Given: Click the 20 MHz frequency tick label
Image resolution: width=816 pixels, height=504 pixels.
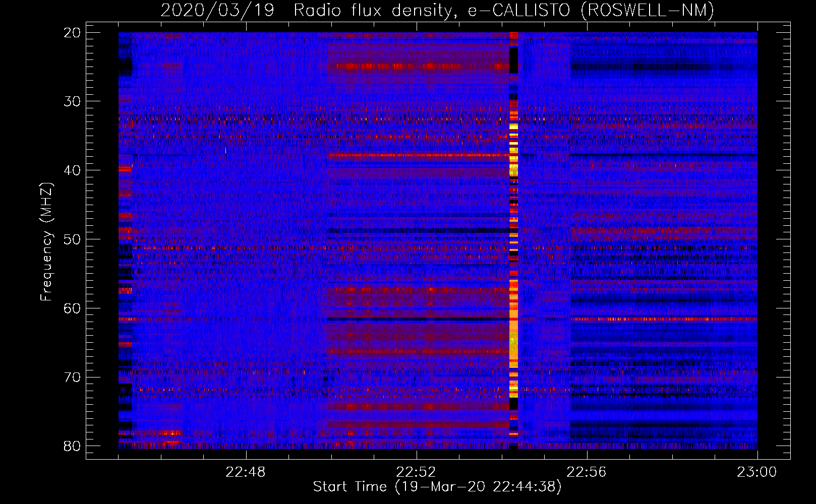Looking at the screenshot, I should [72, 33].
